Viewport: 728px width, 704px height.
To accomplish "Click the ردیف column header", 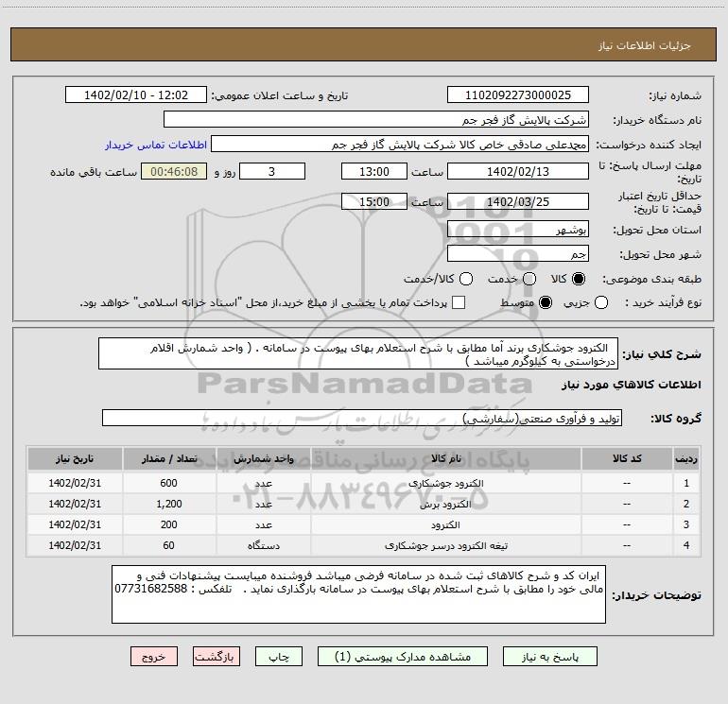I will (686, 458).
